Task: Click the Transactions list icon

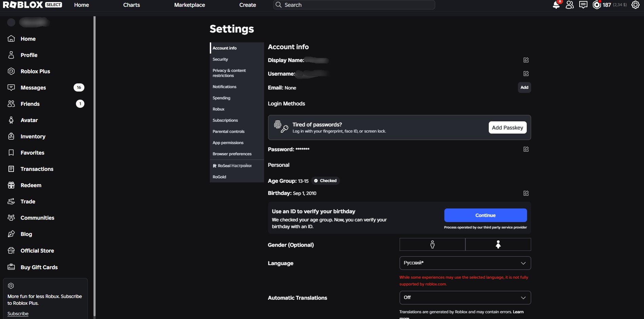Action: point(11,169)
